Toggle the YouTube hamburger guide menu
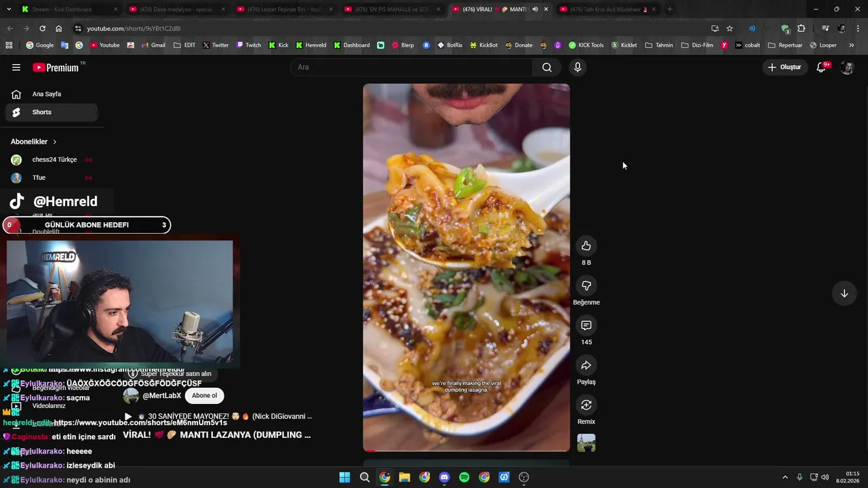 pyautogui.click(x=16, y=67)
